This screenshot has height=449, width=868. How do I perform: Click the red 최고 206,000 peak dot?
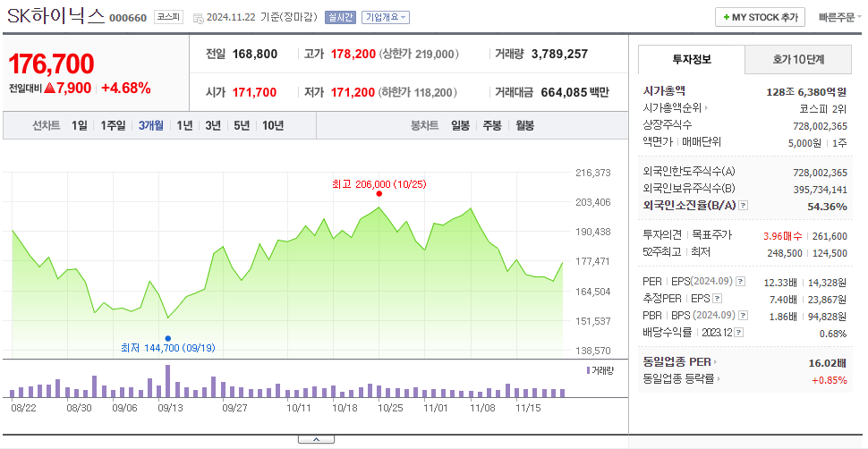(379, 194)
